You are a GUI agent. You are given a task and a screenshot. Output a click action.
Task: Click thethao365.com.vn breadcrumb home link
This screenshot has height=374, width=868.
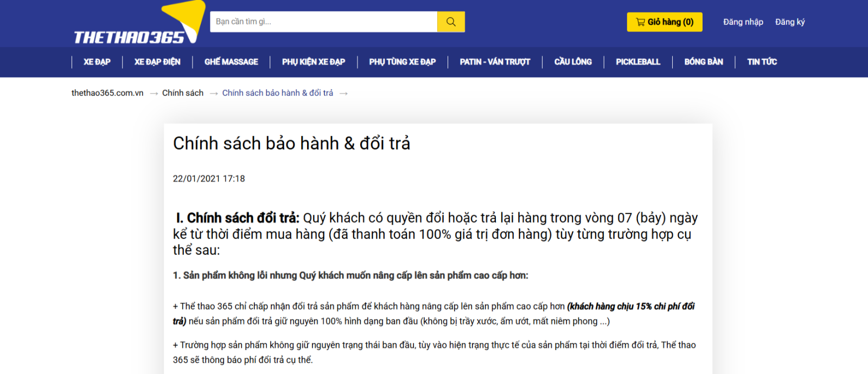(107, 93)
